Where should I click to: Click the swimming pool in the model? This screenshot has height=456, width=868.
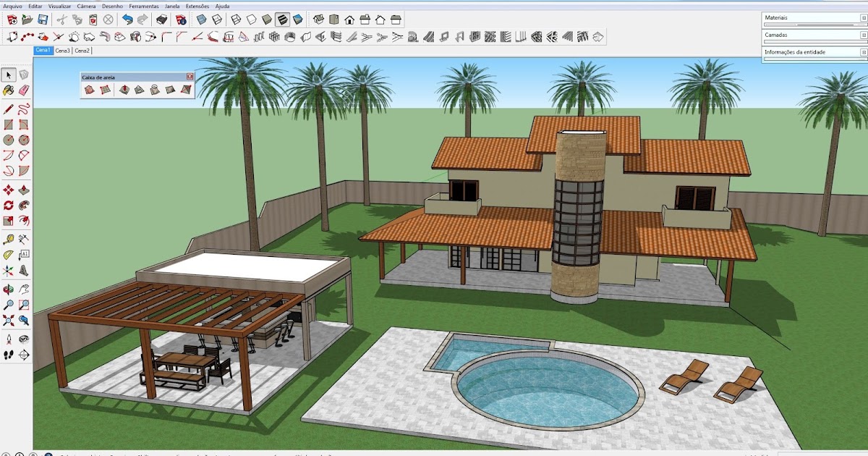(548, 389)
